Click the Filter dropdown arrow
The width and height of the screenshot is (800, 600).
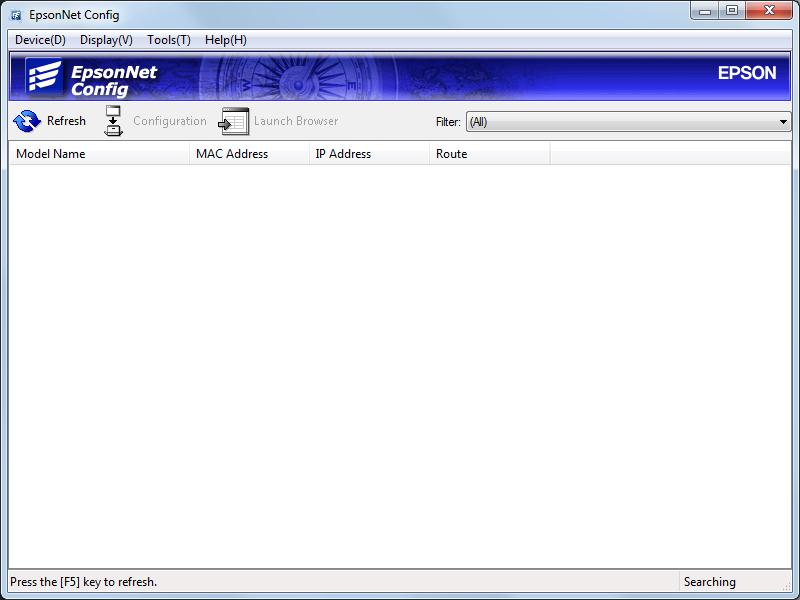click(x=783, y=122)
